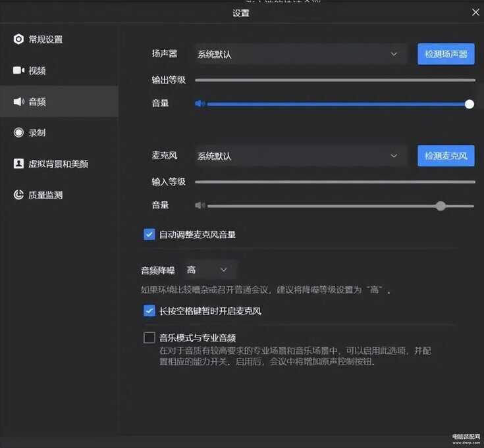Open the 扬声器 device dropdown
The height and width of the screenshot is (448, 484).
[x=300, y=54]
